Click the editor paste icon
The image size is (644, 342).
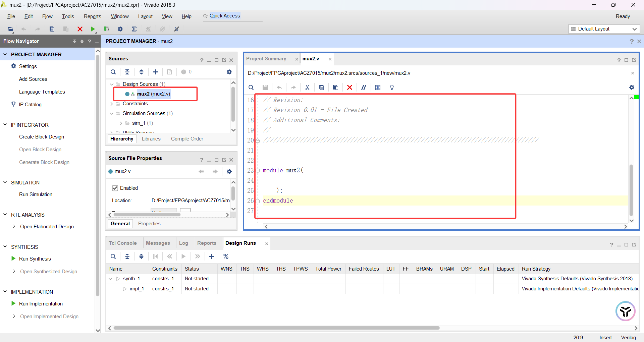335,88
